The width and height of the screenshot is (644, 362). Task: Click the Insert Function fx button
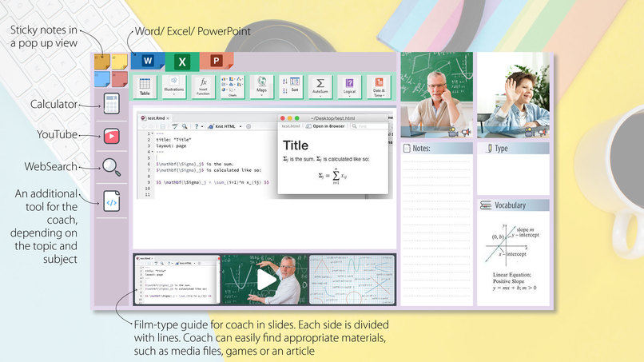click(x=203, y=86)
